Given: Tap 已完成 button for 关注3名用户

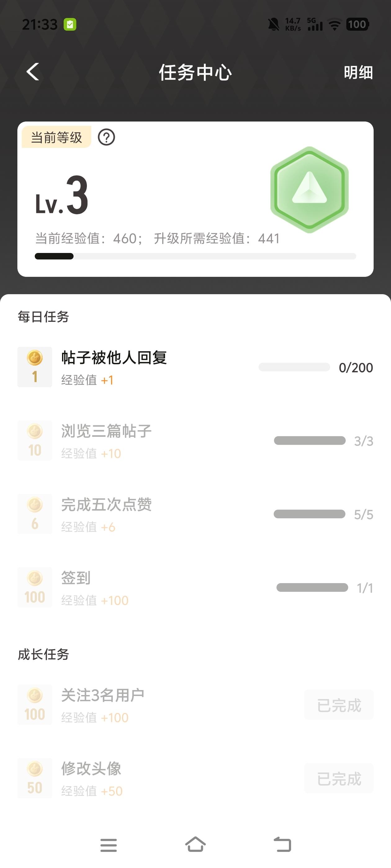Looking at the screenshot, I should tap(339, 705).
